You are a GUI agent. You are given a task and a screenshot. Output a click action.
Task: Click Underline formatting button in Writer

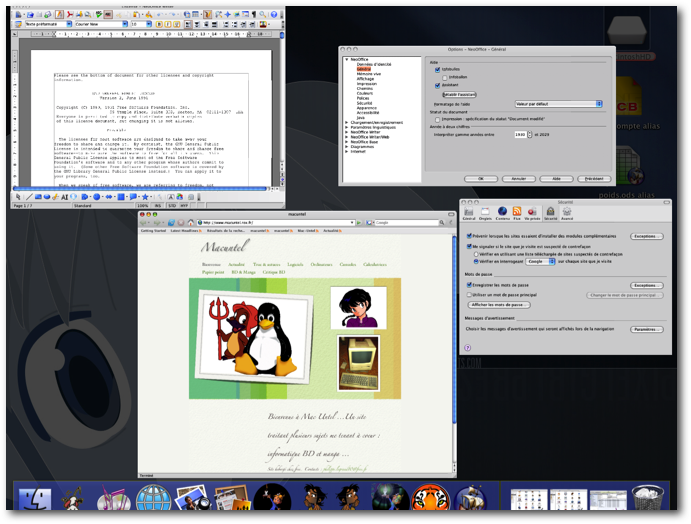(x=177, y=24)
